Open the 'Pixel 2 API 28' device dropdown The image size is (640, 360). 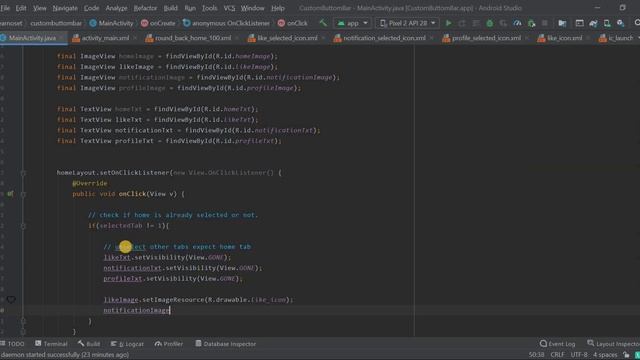point(407,23)
